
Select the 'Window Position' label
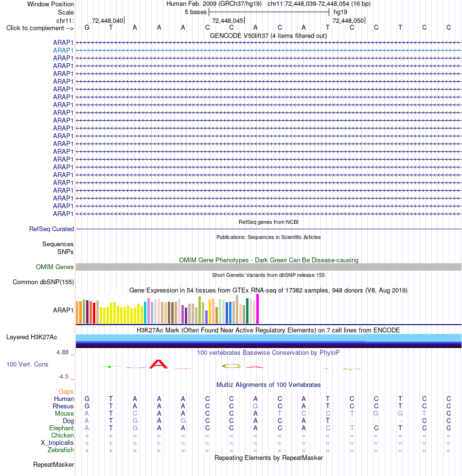point(51,4)
